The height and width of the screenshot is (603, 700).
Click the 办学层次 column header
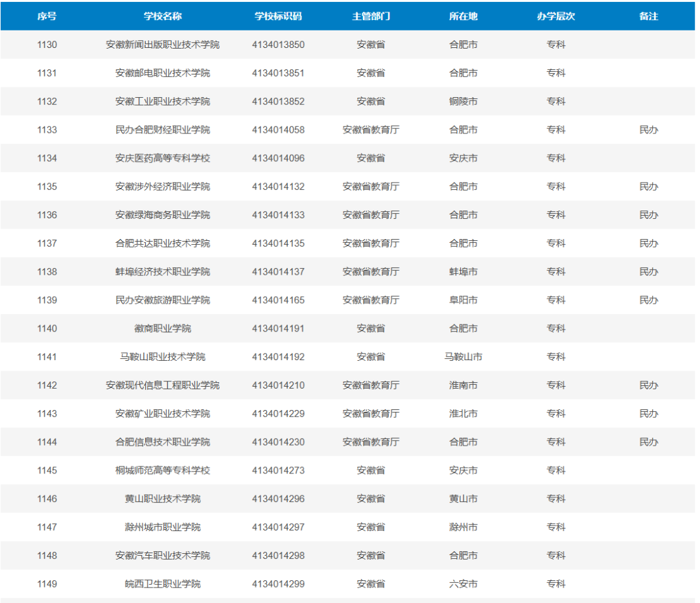(556, 16)
